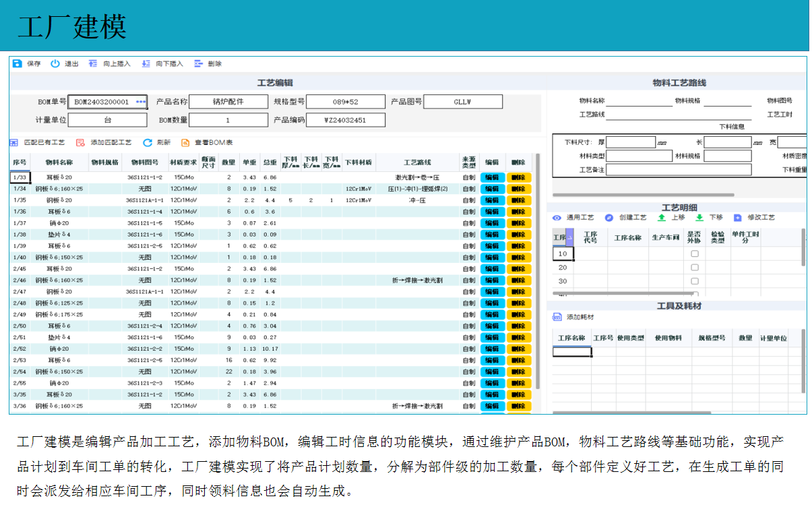Click the 产品编码 field WZ24032451
Screen dimensions: 812x507
(x=346, y=120)
